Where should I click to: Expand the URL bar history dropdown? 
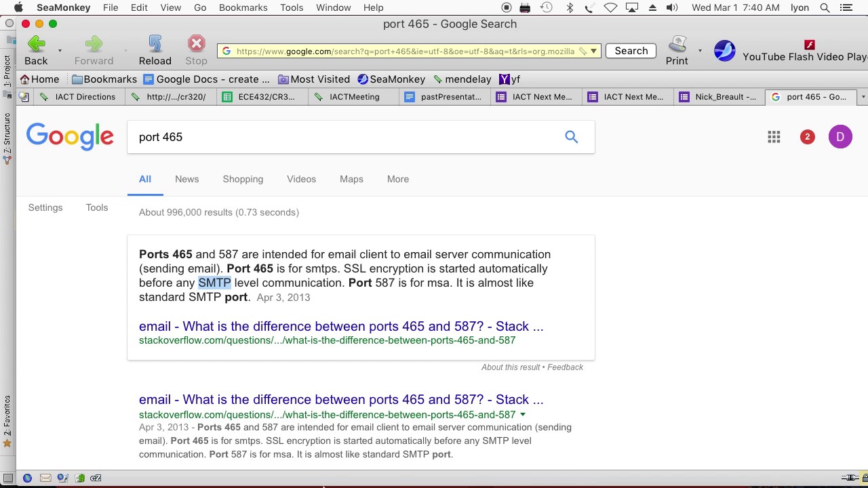(x=593, y=51)
